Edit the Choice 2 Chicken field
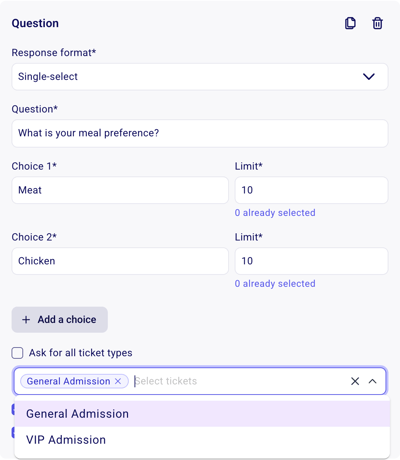Viewport: 400px width, 460px height. pyautogui.click(x=120, y=261)
